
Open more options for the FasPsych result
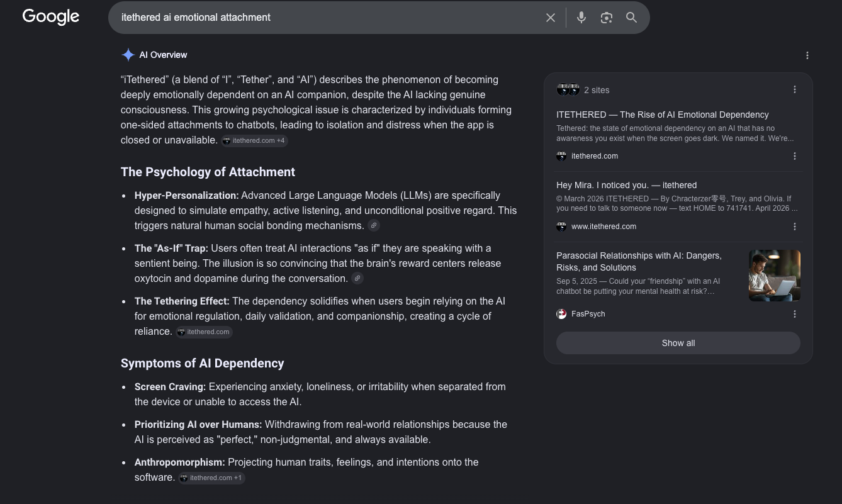(795, 314)
